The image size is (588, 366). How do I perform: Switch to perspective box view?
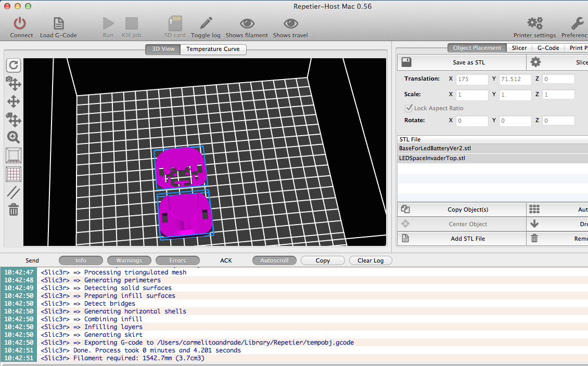[x=14, y=155]
